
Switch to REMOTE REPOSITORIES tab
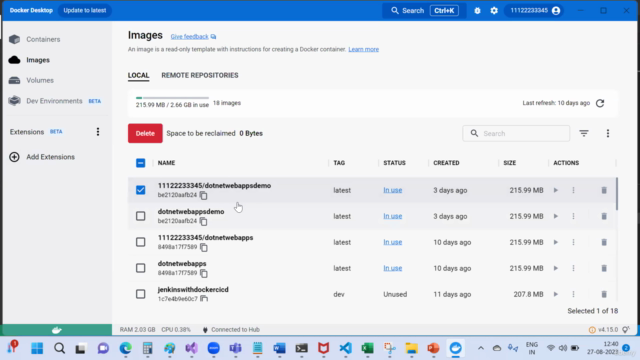point(200,76)
